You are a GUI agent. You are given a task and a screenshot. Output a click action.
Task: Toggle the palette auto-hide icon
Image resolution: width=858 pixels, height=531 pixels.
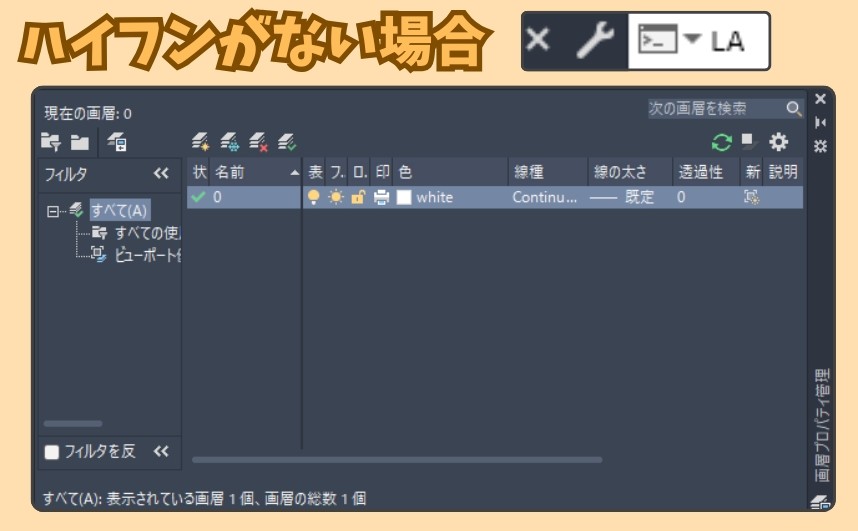(820, 123)
